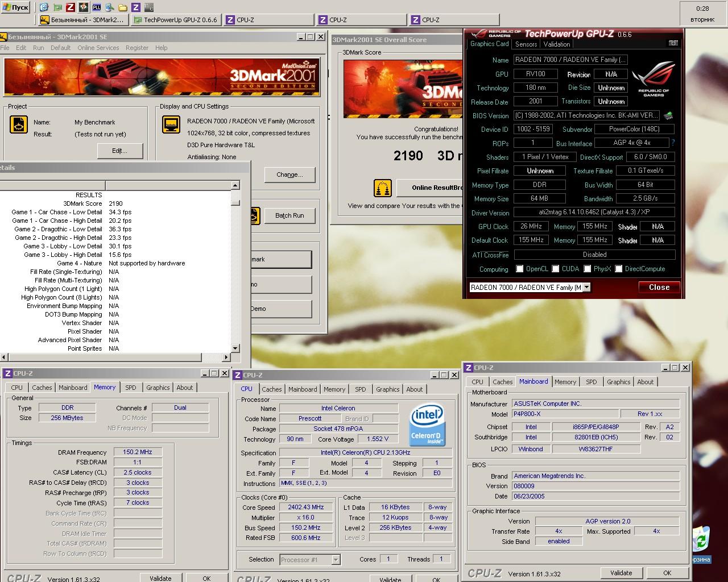Click the Project file icon in 3DMark
This screenshot has width=728, height=582.
coord(19,124)
